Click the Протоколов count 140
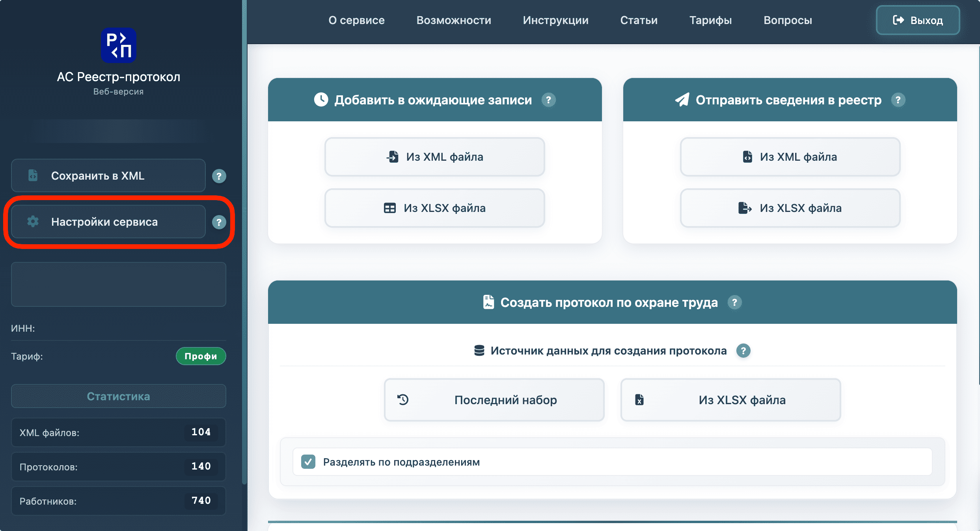 tap(201, 466)
